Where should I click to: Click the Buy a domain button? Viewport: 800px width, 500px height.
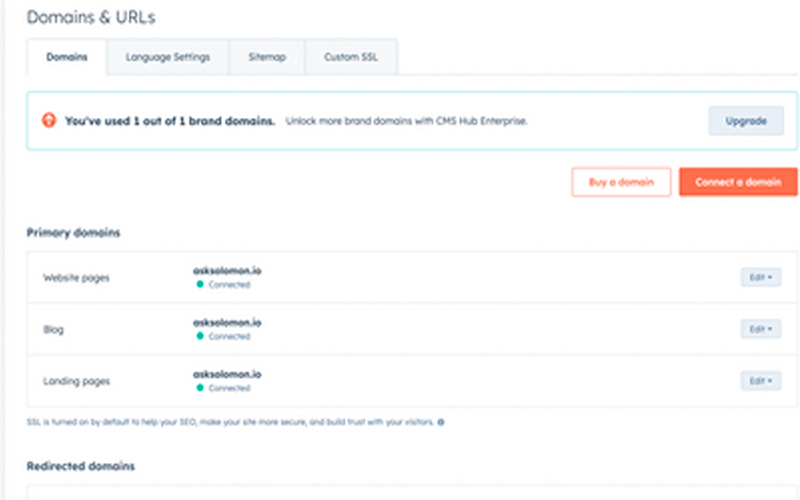(621, 182)
